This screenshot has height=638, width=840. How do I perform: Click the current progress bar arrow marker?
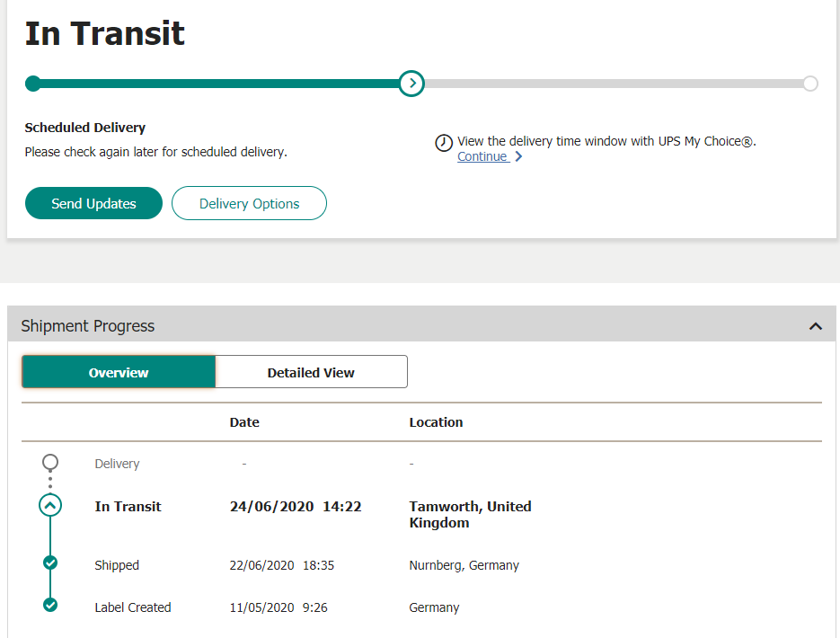click(411, 84)
